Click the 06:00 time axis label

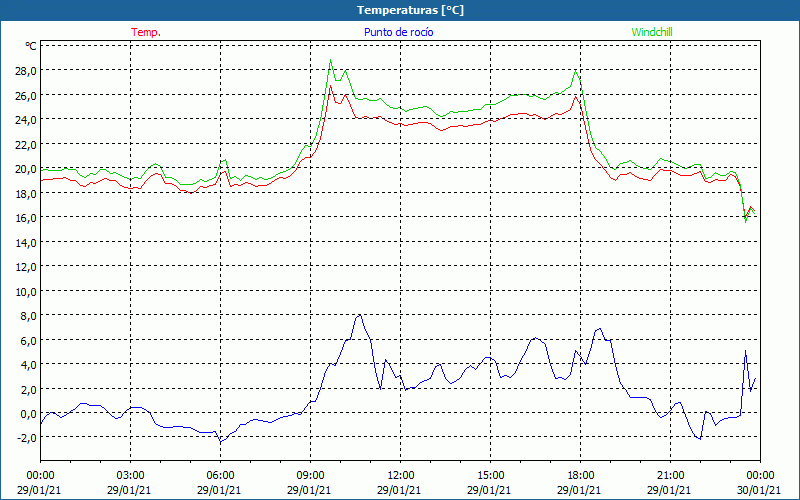pos(220,476)
